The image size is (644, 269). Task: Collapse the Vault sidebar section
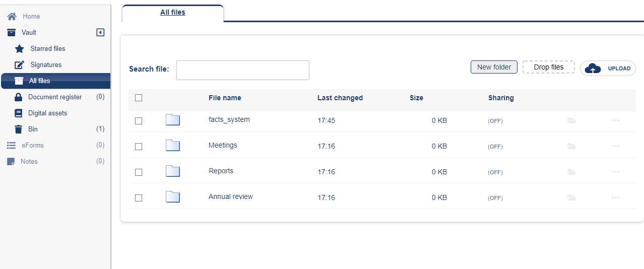click(x=100, y=33)
